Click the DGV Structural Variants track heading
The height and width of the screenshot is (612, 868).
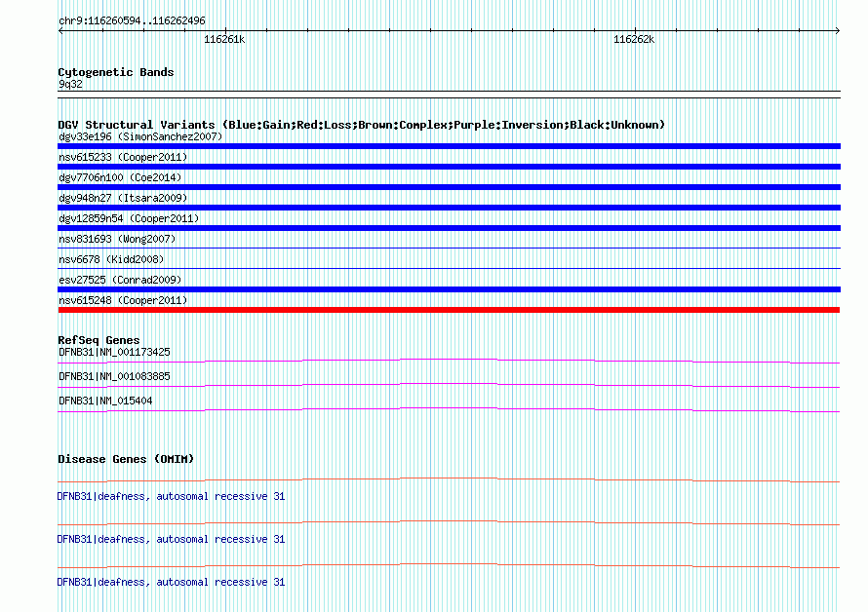(x=361, y=125)
